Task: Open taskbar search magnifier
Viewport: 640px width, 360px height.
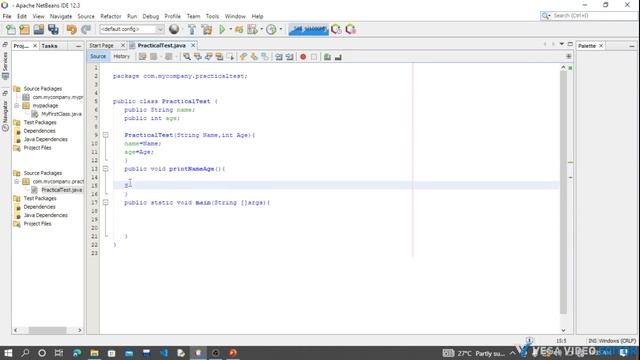Action: point(25,353)
